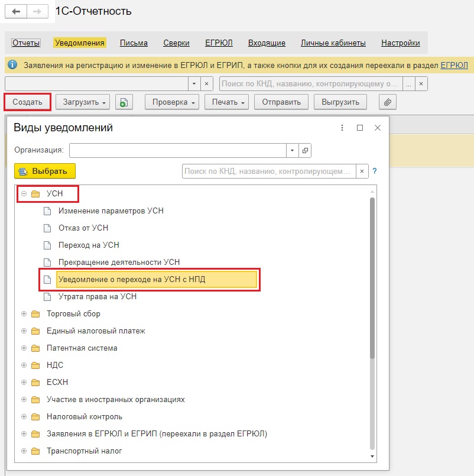Expand the Транспортный налог folder

[x=24, y=451]
